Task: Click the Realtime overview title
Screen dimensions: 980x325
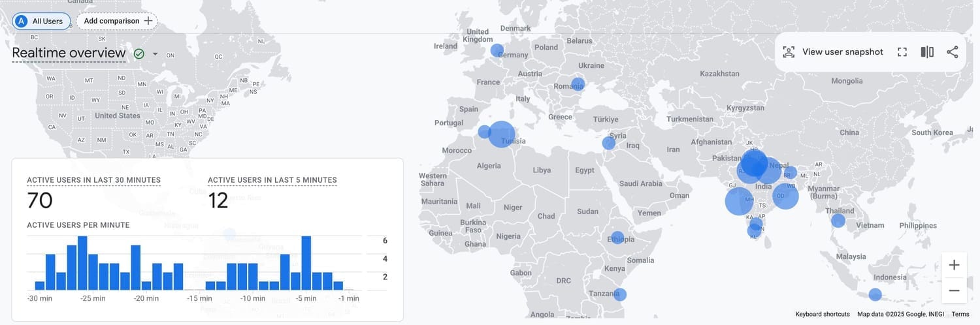Action: click(x=69, y=53)
